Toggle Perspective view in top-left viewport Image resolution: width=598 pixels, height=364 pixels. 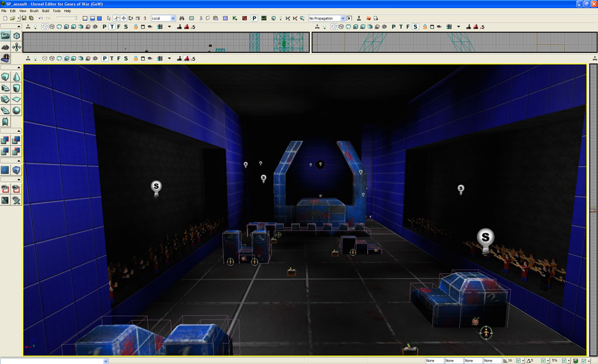click(105, 27)
